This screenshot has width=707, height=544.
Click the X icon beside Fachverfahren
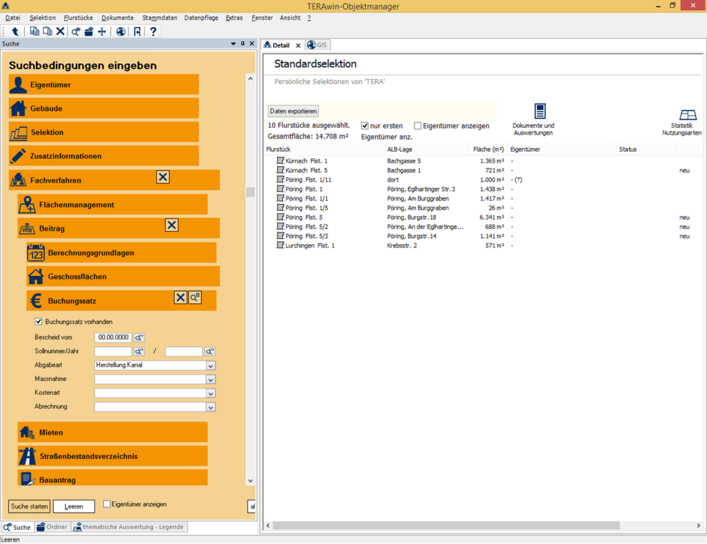click(x=163, y=177)
